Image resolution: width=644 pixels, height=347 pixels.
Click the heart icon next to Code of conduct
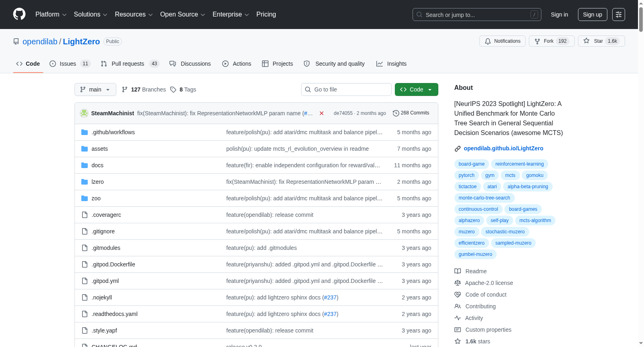pyautogui.click(x=458, y=295)
